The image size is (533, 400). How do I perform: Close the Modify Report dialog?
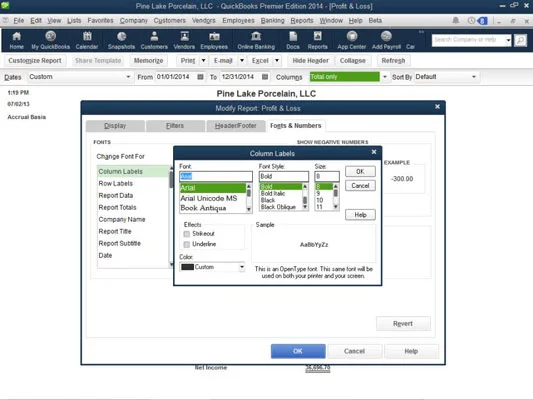click(x=437, y=107)
